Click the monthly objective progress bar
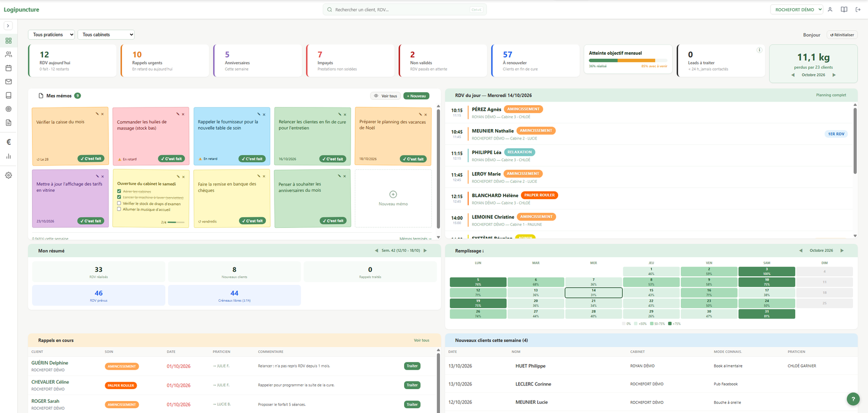The height and width of the screenshot is (413, 868). 628,60
